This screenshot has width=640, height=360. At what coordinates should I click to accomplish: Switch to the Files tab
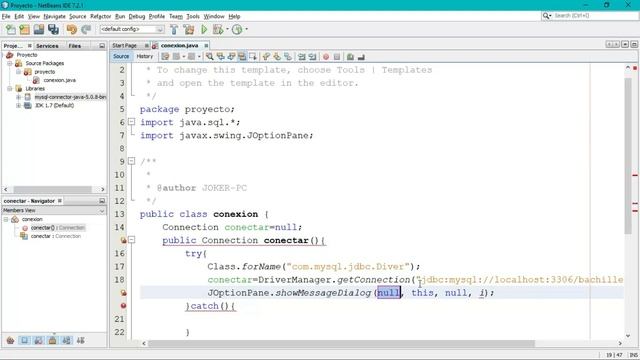click(x=75, y=46)
